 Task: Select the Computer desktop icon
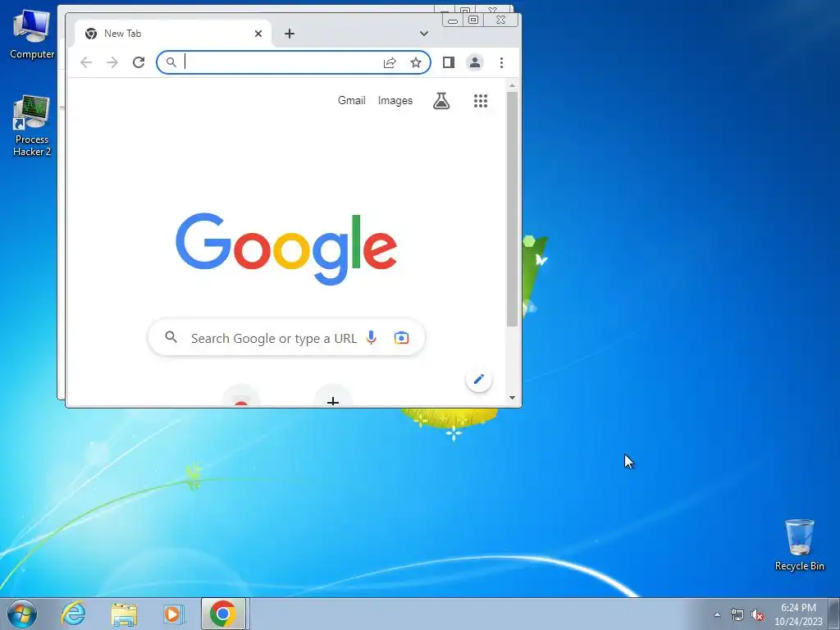pyautogui.click(x=32, y=34)
